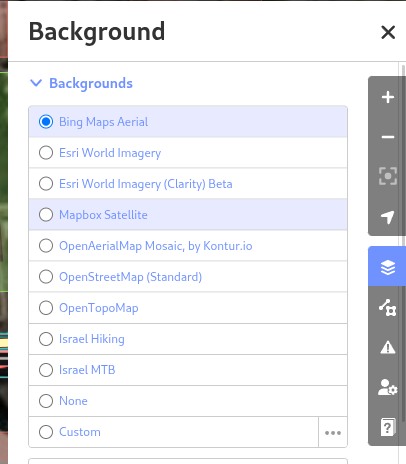Open the Map Data panel icon
406x464 pixels.
tap(387, 307)
